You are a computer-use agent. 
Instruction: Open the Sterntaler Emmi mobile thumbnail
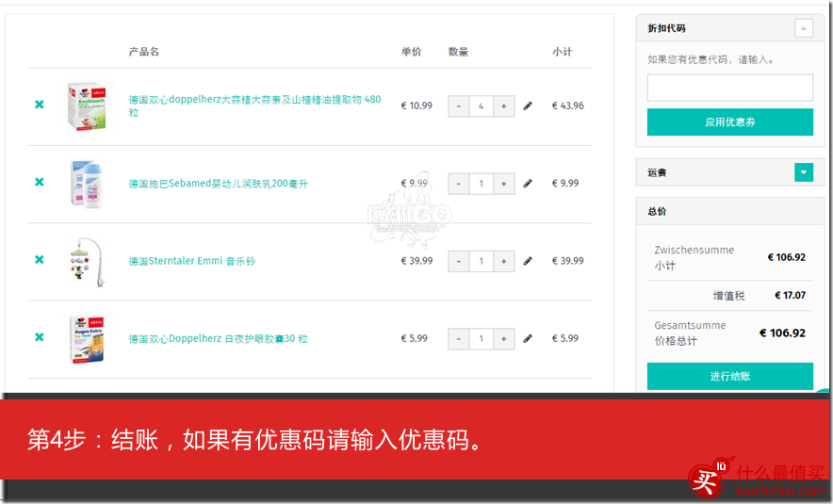(x=87, y=261)
